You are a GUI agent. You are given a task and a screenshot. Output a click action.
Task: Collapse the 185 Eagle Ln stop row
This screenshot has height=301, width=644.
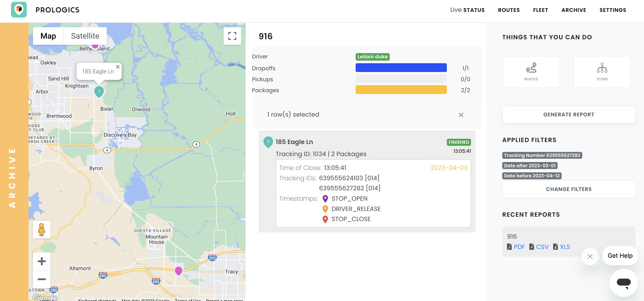pos(294,142)
